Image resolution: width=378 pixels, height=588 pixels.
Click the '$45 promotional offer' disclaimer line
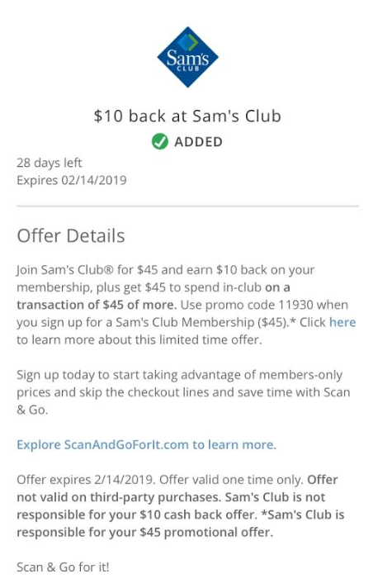(144, 532)
